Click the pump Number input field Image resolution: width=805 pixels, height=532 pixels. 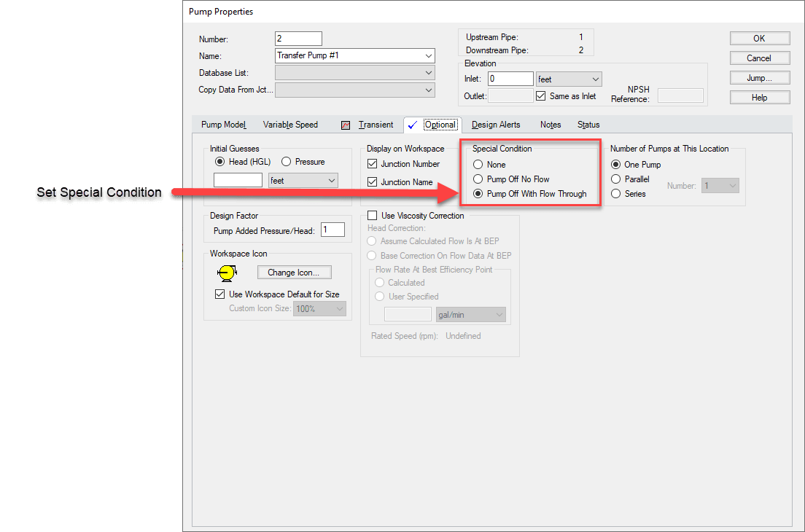298,39
